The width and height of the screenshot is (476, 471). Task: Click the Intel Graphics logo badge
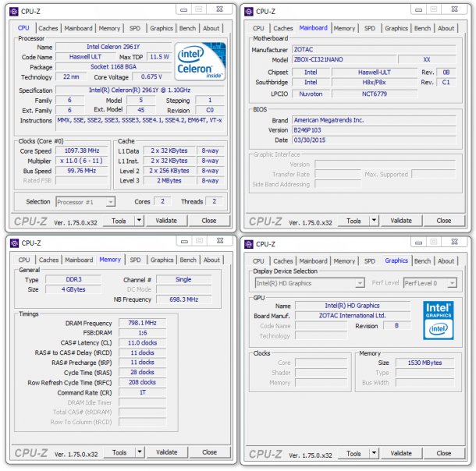(438, 320)
